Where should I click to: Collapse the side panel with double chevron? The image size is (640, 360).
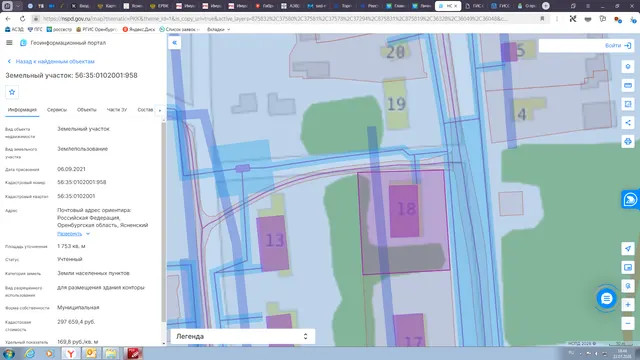tap(174, 42)
